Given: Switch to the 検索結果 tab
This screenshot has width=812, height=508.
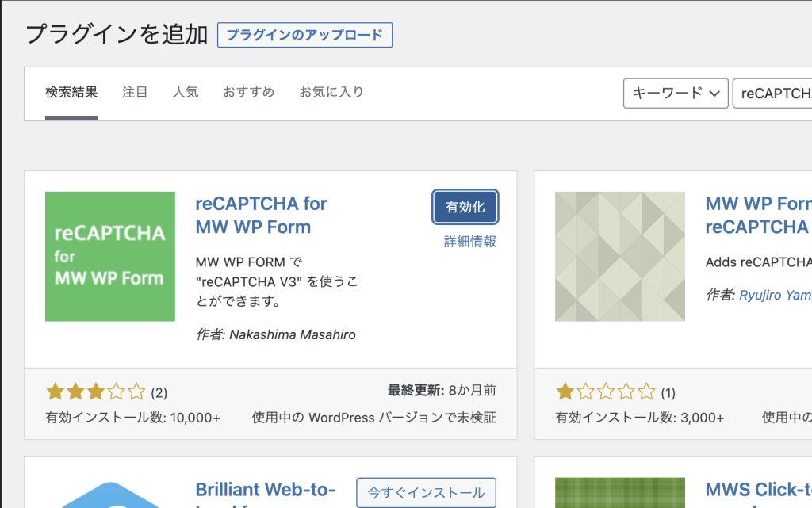Looking at the screenshot, I should pos(71,92).
